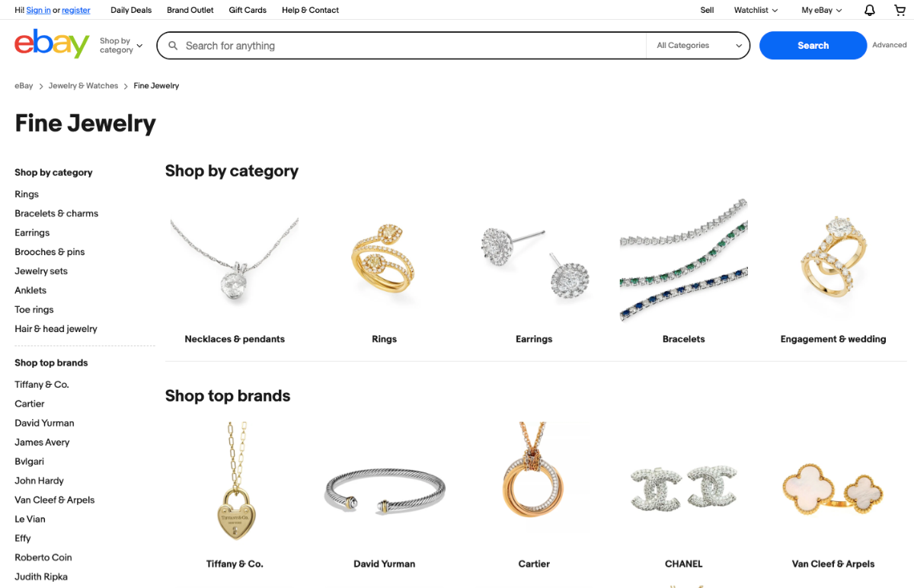Open the Advanced search link
This screenshot has width=914, height=588.
pyautogui.click(x=890, y=45)
